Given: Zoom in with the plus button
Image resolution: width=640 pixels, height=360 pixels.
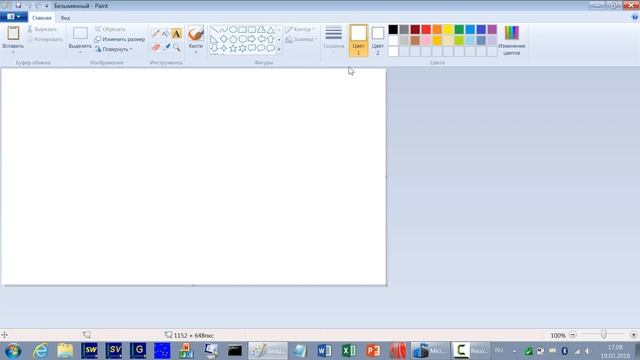Looking at the screenshot, I should coord(633,335).
